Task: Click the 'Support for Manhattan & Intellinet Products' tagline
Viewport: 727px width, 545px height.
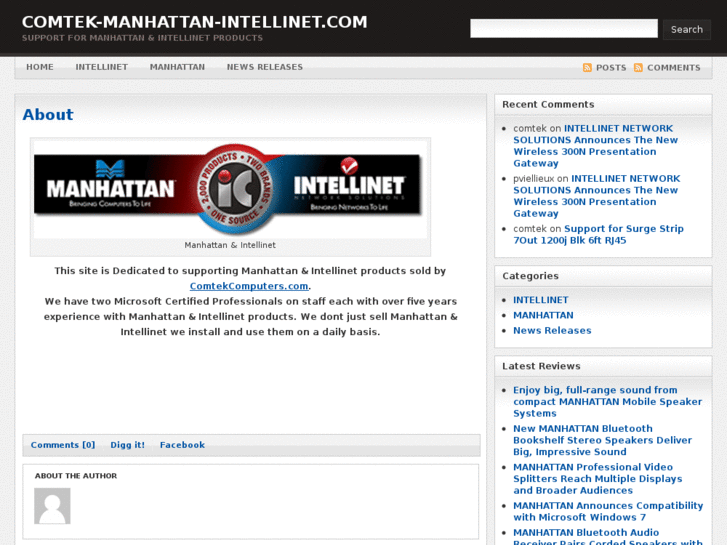Action: [x=142, y=38]
